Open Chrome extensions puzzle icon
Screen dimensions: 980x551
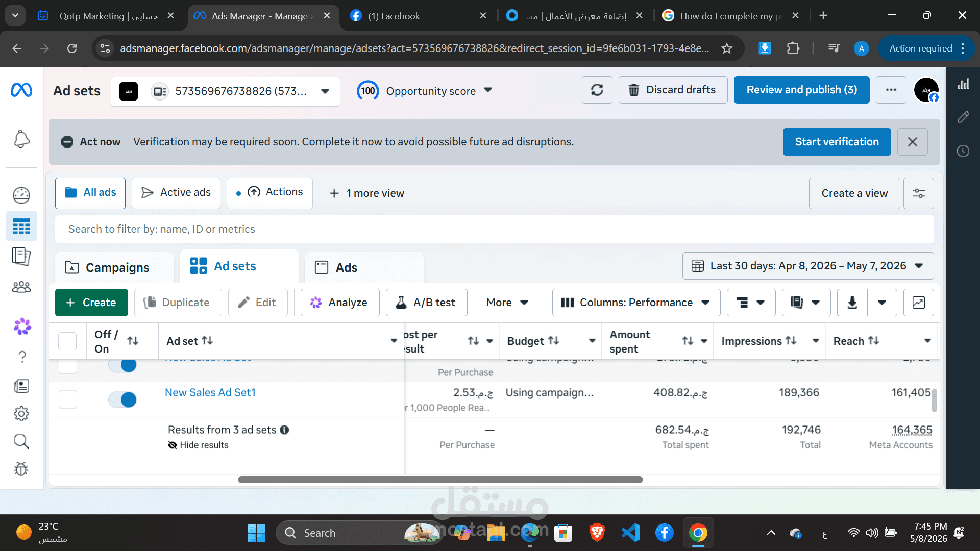[x=793, y=48]
